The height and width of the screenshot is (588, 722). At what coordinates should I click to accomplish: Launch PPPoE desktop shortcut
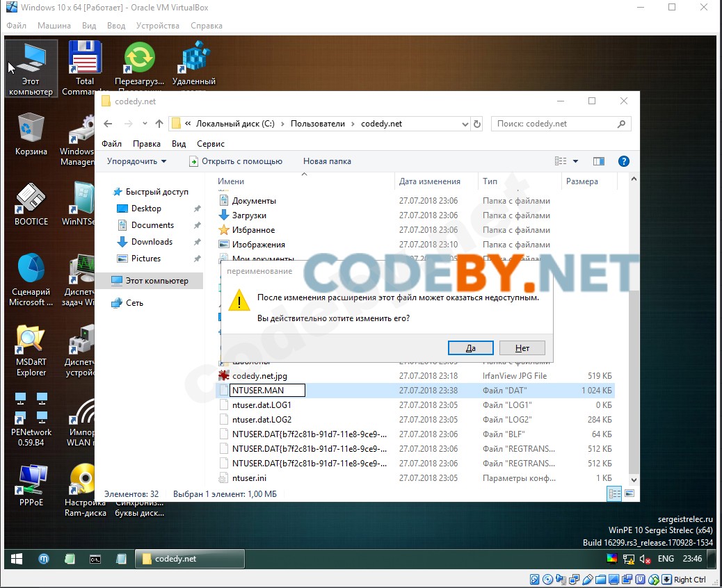(31, 485)
